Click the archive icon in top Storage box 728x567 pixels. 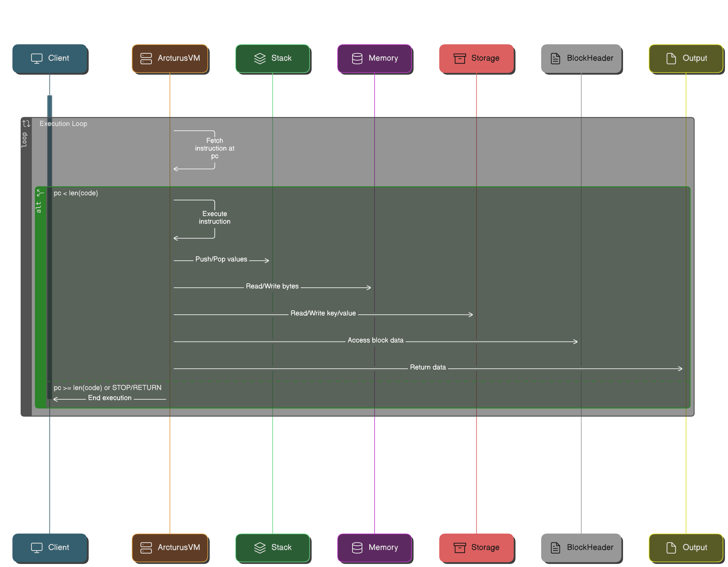point(460,58)
